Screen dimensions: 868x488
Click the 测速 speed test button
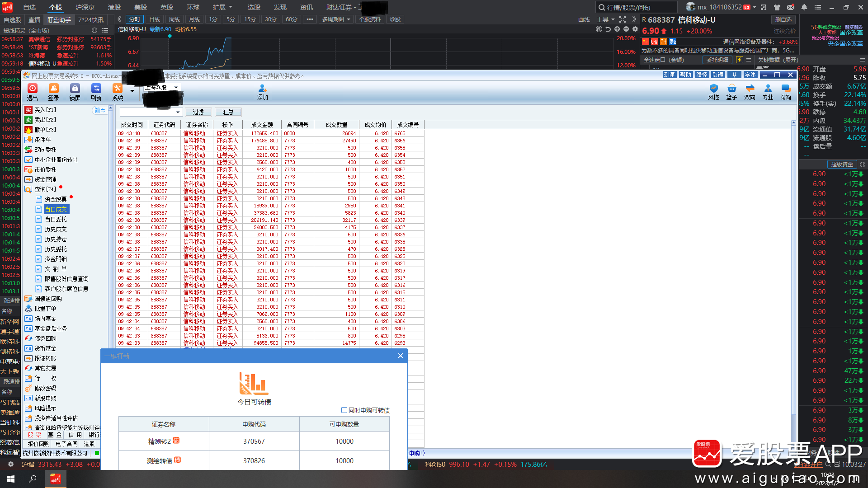coord(669,75)
